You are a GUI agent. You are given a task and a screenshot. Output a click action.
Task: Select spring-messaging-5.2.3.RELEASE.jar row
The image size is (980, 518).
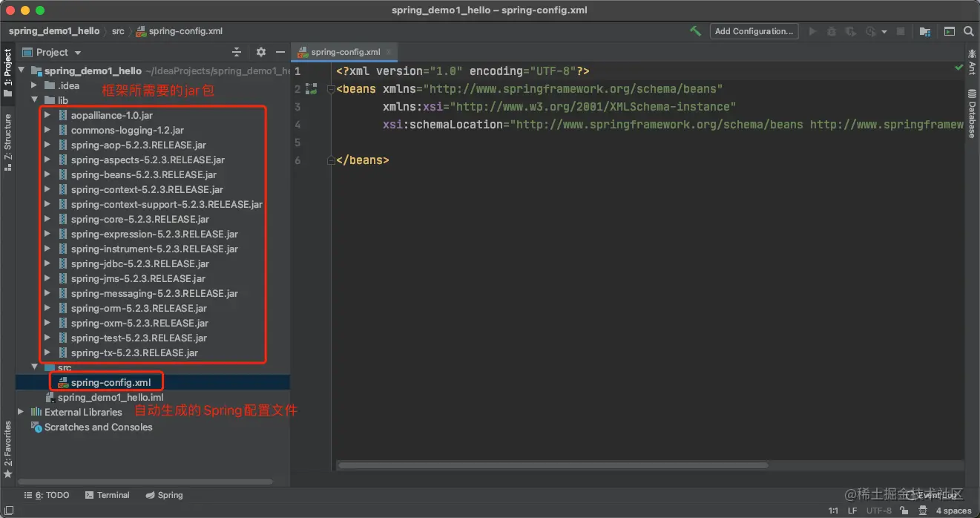(x=153, y=293)
